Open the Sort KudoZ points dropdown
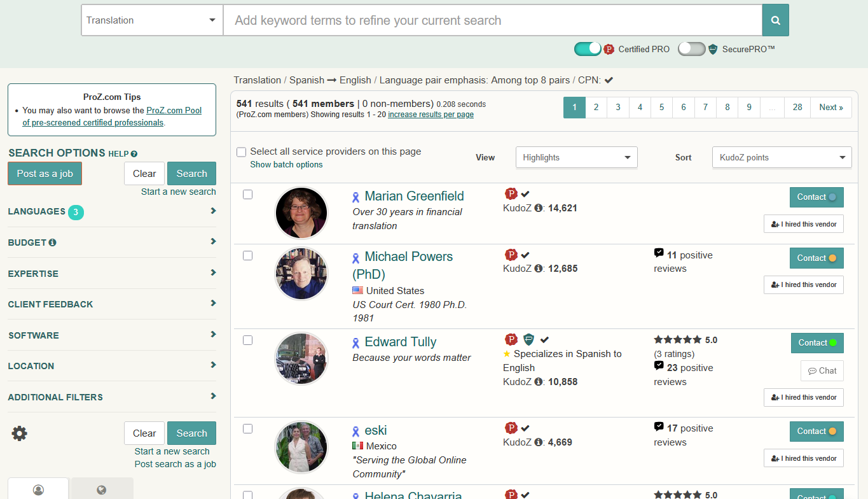Screen dimensions: 868x499 [782, 157]
